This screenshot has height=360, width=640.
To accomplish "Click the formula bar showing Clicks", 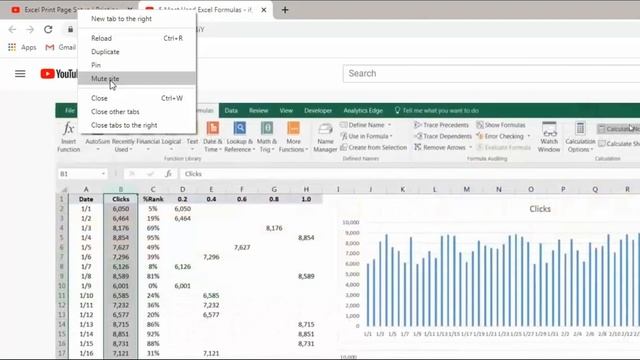I will tap(410, 174).
